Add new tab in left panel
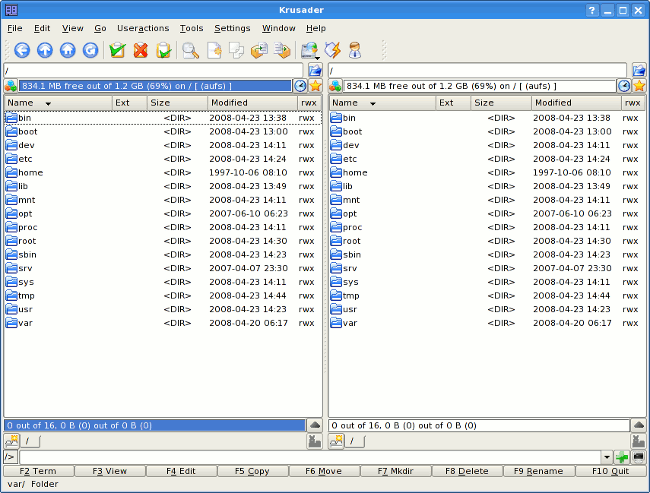This screenshot has width=650, height=493. (11, 441)
